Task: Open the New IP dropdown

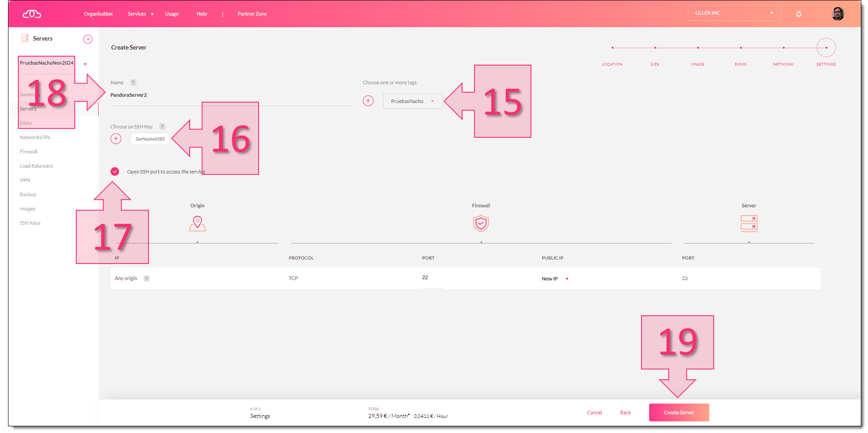Action: click(x=555, y=279)
